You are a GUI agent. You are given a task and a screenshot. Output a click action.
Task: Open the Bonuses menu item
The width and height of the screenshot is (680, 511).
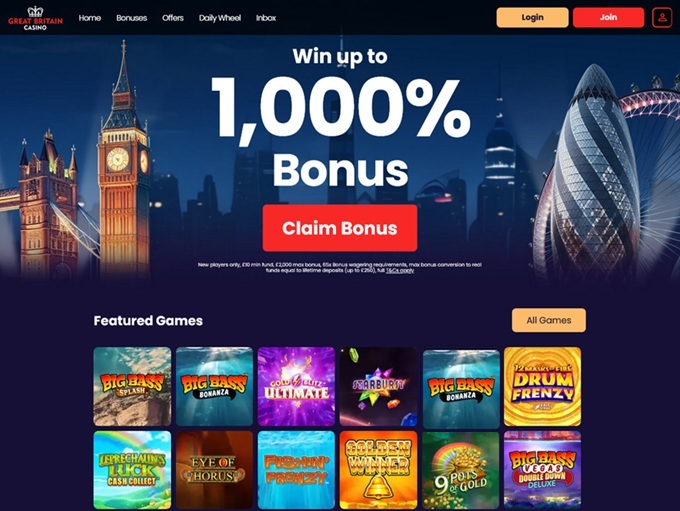131,18
